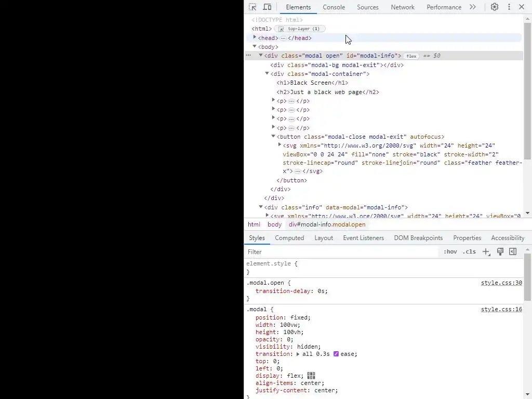
Task: Open the Accessibility pane tab
Action: (x=508, y=238)
